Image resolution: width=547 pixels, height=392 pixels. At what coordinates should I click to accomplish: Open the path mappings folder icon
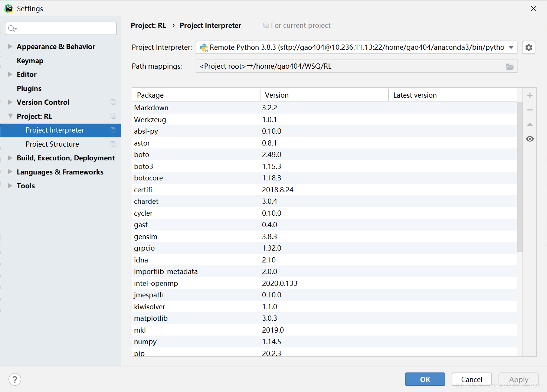510,66
